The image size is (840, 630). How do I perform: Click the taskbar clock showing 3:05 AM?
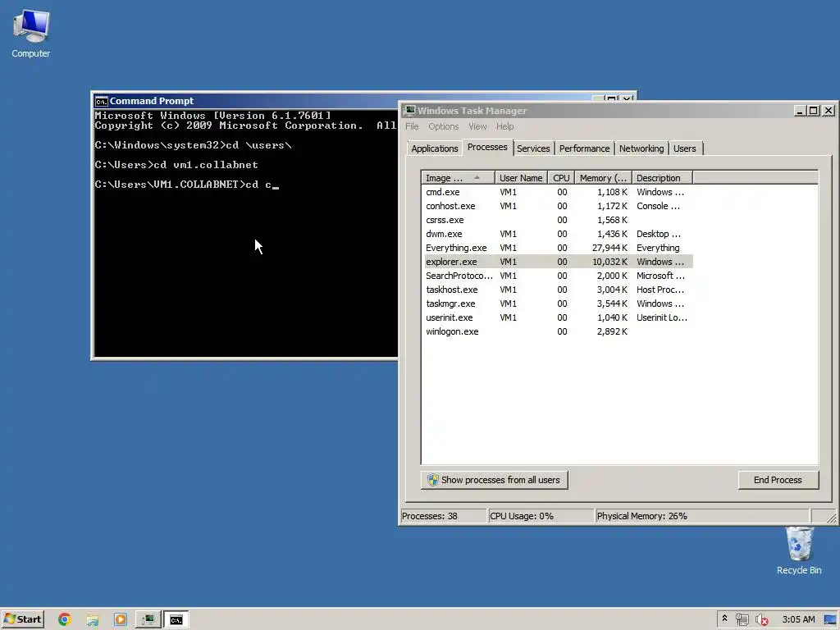[798, 619]
